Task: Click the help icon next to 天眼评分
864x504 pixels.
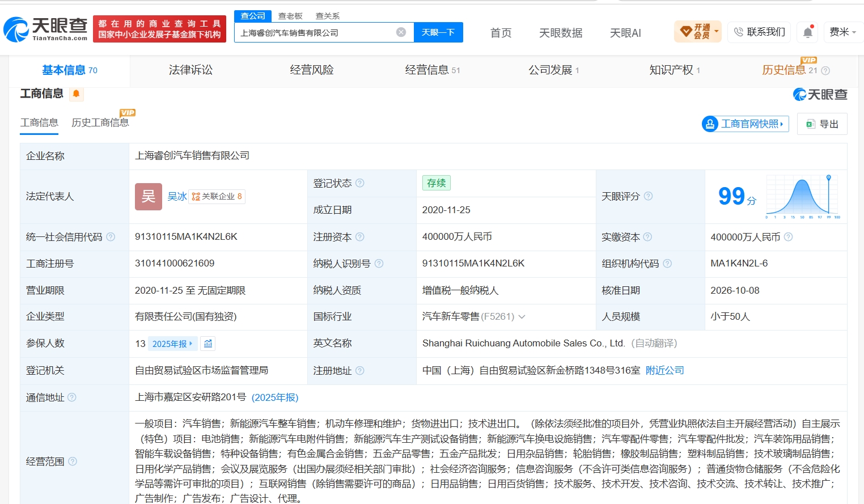Action: 648,196
